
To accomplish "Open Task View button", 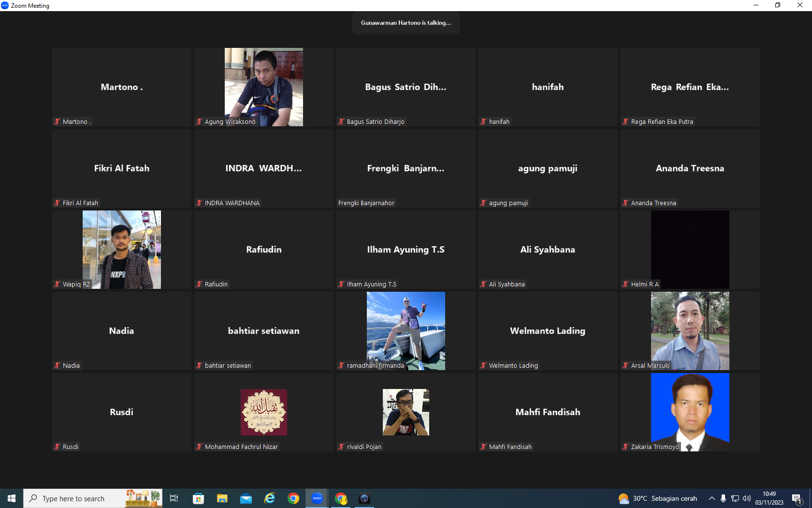I will pos(174,498).
